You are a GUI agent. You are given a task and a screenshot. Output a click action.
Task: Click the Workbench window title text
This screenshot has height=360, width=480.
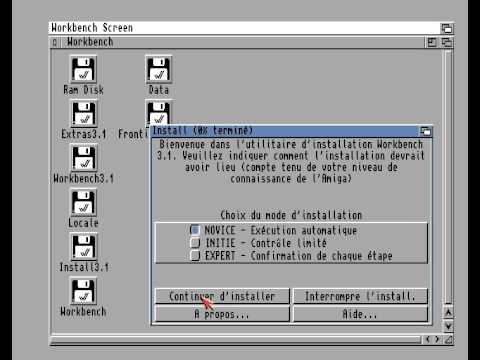click(90, 42)
